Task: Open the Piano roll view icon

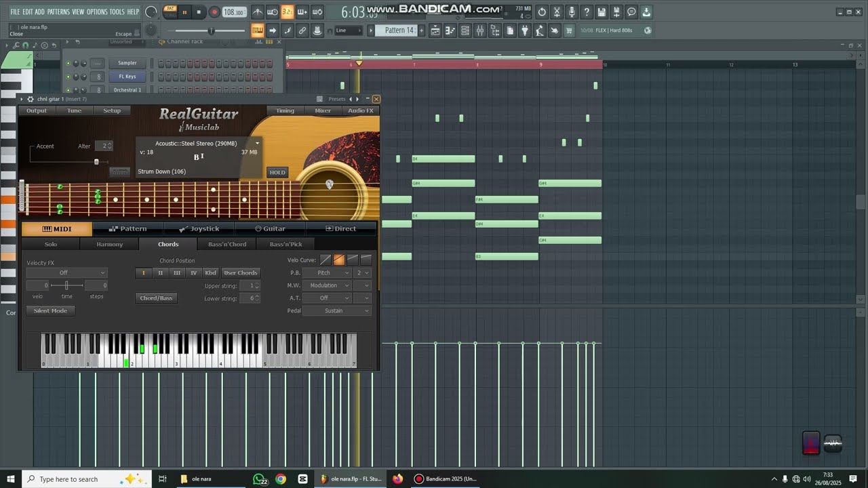Action: click(x=450, y=30)
